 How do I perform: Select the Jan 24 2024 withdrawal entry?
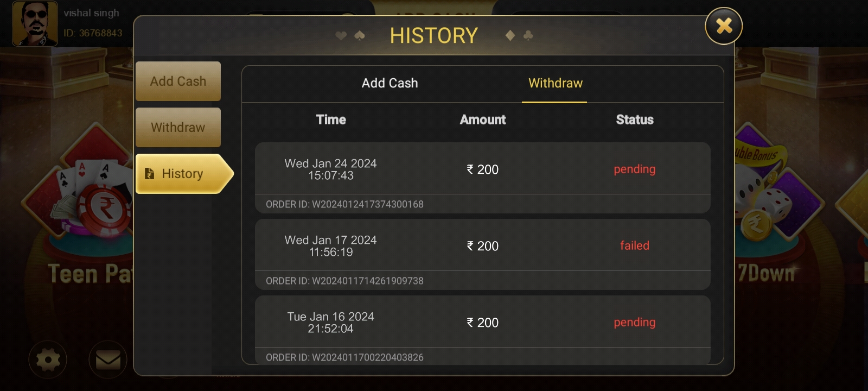pyautogui.click(x=330, y=169)
